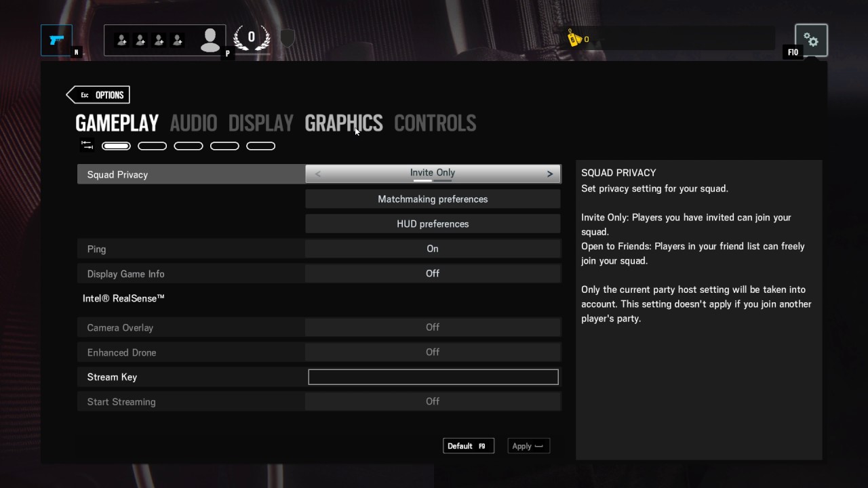Click the first add-player squad slot
Image resolution: width=868 pixels, height=488 pixels.
pos(122,41)
